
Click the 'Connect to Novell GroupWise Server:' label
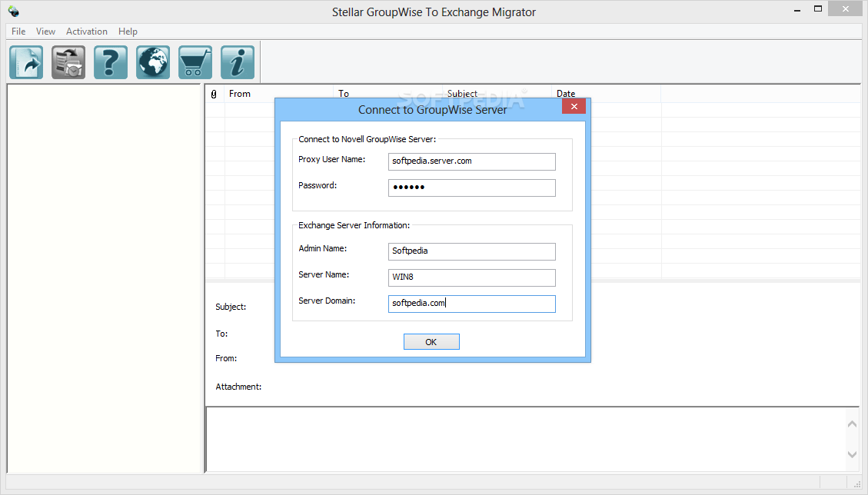point(367,140)
